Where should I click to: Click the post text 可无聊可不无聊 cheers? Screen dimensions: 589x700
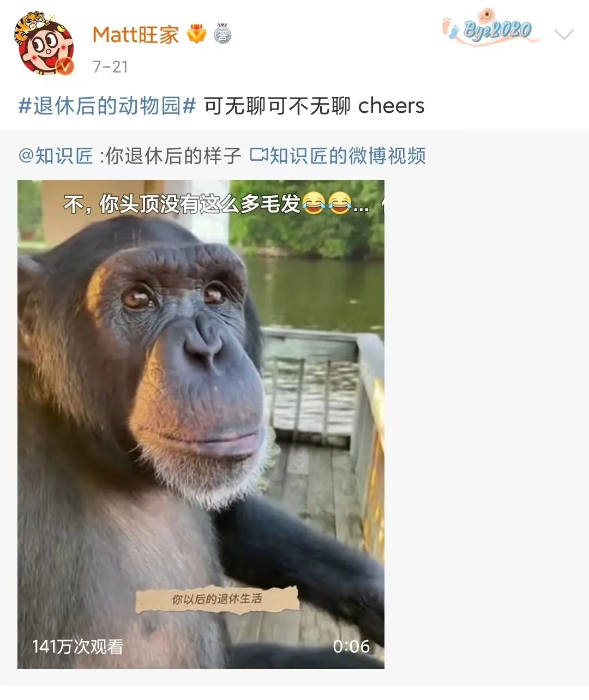(x=314, y=106)
